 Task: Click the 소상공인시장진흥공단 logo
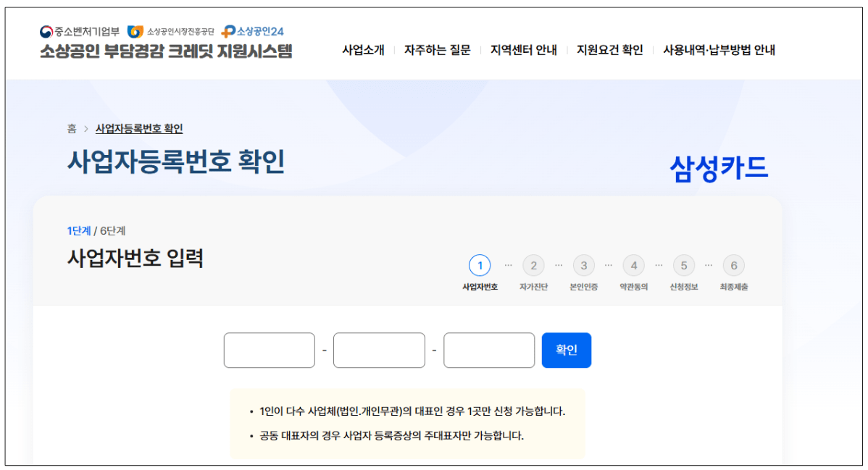click(170, 32)
